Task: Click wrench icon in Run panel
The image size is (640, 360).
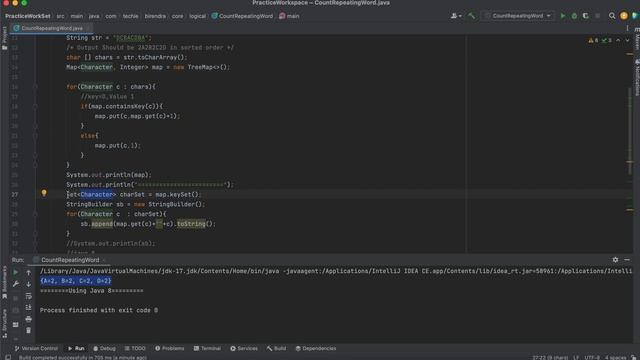Action: 16,284
